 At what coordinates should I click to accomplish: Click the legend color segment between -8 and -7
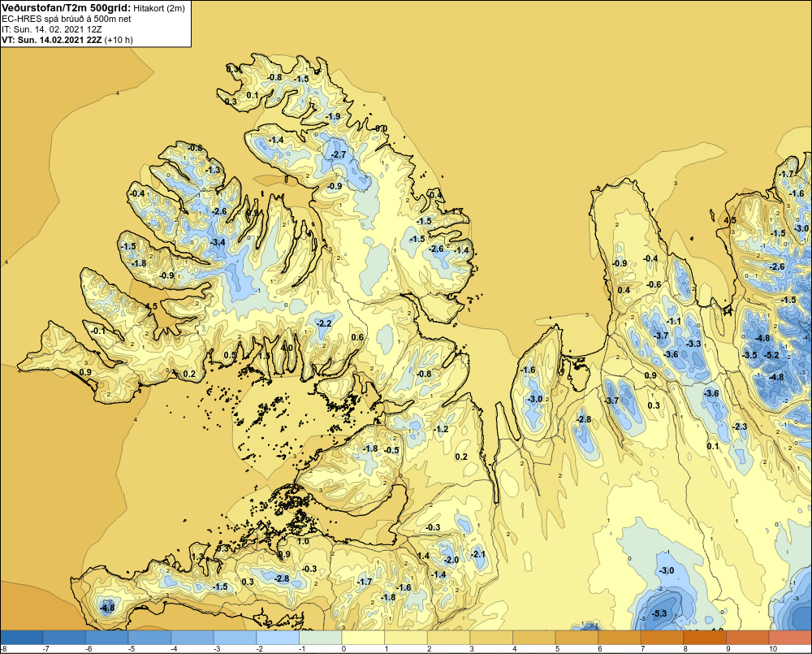(x=22, y=637)
